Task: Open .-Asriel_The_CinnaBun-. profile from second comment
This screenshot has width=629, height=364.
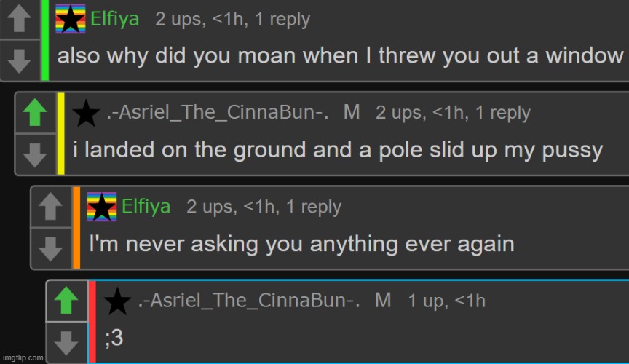Action: click(218, 112)
